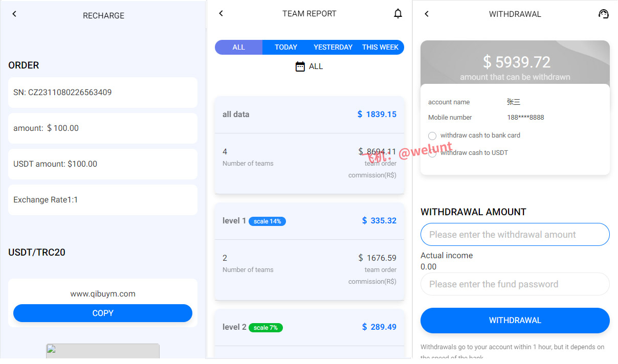The image size is (618, 364).
Task: Click the level 2 scale 7% badge
Action: point(266,328)
